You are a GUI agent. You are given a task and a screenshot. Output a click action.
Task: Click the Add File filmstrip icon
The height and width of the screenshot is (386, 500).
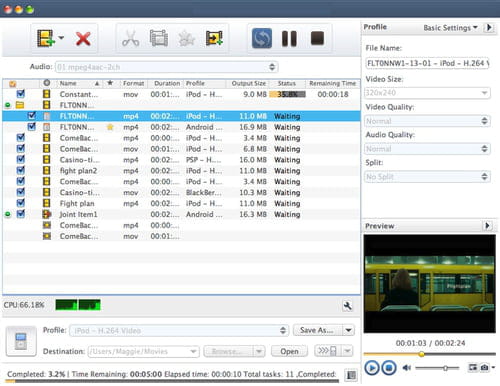(46, 38)
